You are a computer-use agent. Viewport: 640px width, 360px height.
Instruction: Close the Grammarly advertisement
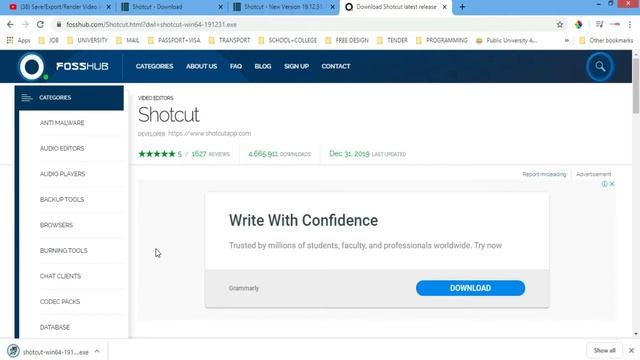(x=612, y=184)
